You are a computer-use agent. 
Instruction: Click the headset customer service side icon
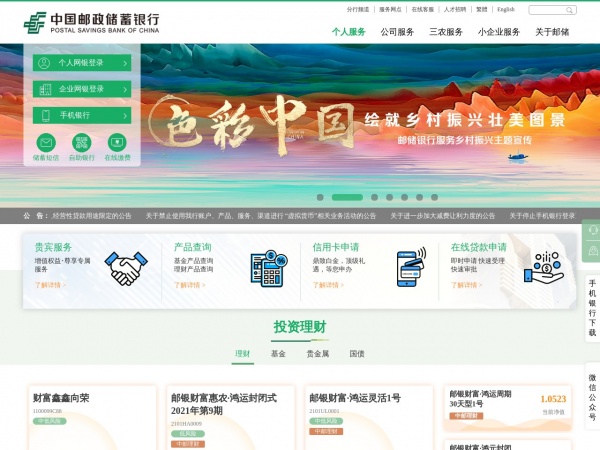pos(593,230)
